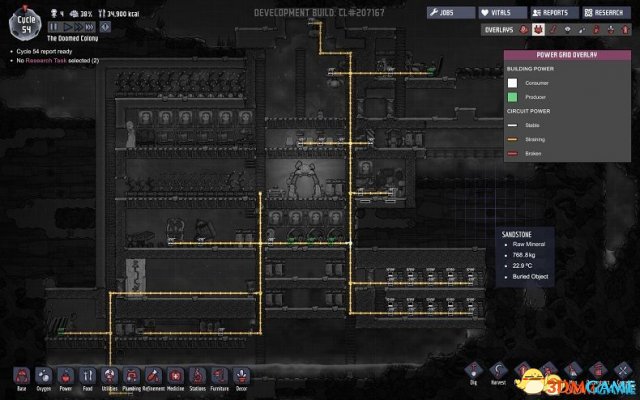
Task: Click the red alert button beside speed controls
Action: (105, 27)
